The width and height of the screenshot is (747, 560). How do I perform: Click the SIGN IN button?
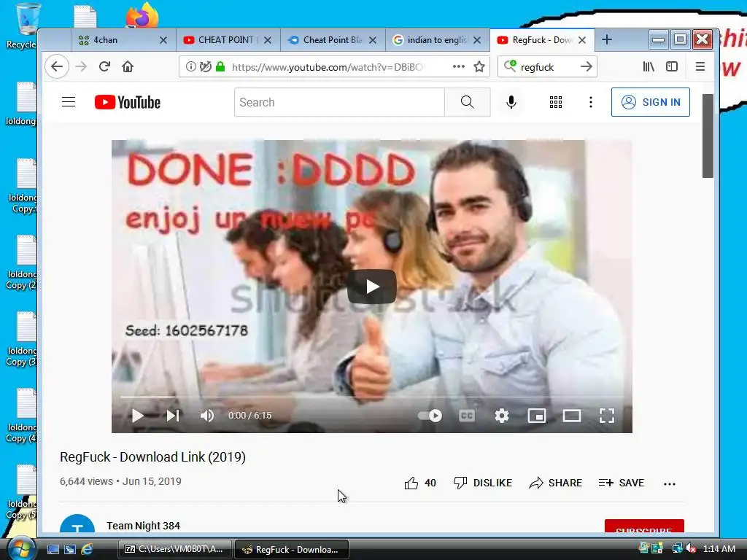650,102
